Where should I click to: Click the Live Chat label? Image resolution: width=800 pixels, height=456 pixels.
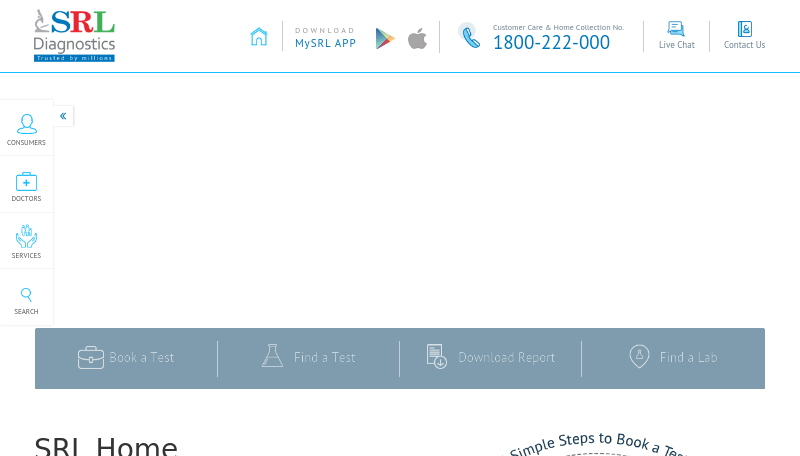pyautogui.click(x=677, y=45)
